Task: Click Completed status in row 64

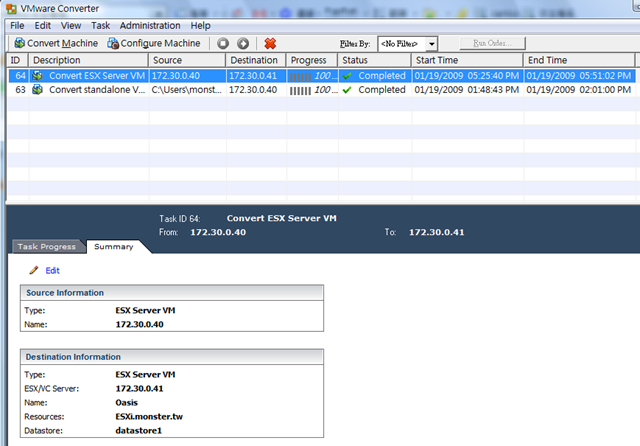Action: (x=382, y=76)
